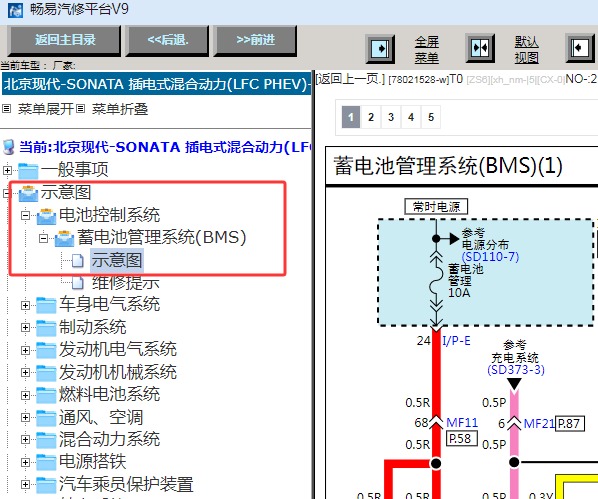Select diagram page 1 tab
The height and width of the screenshot is (499, 598).
351,117
